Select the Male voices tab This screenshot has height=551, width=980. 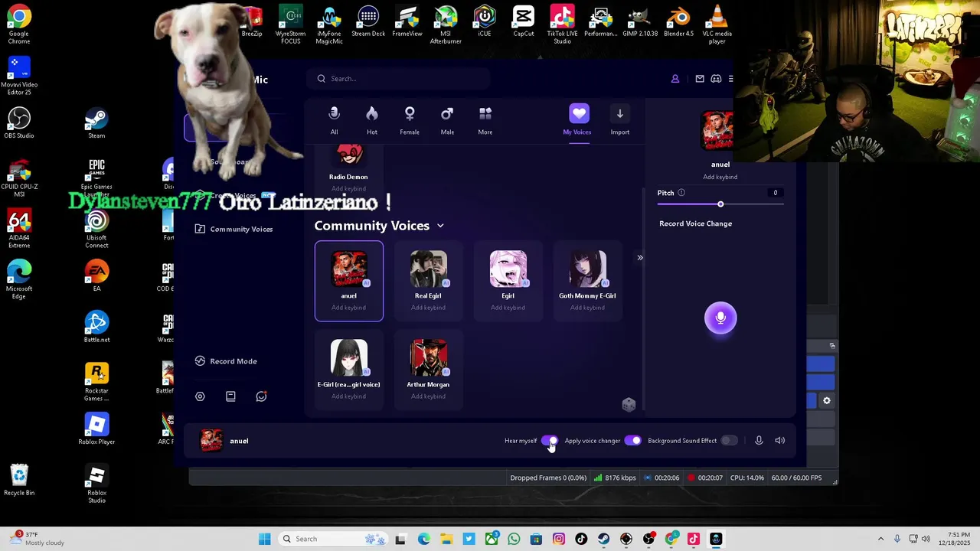[447, 121]
